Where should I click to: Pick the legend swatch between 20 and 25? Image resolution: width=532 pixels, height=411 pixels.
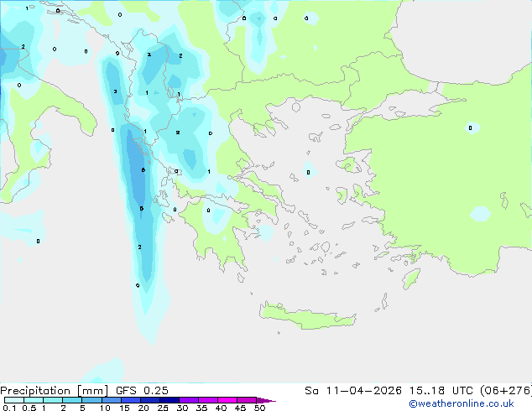coord(150,400)
